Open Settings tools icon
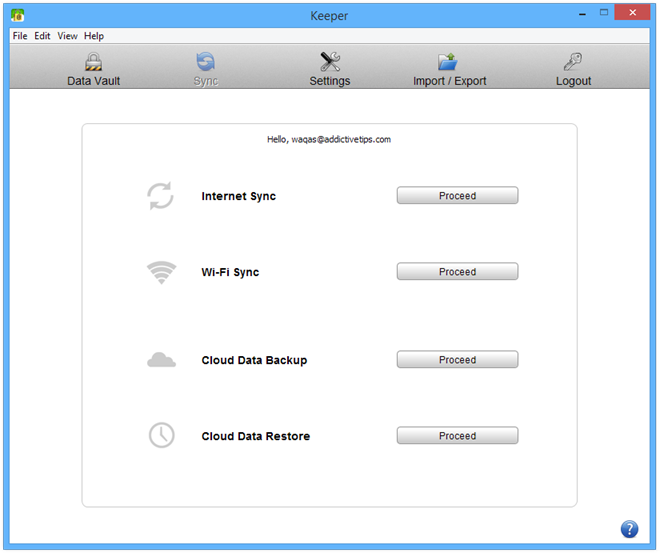The image size is (660, 553). (x=330, y=62)
